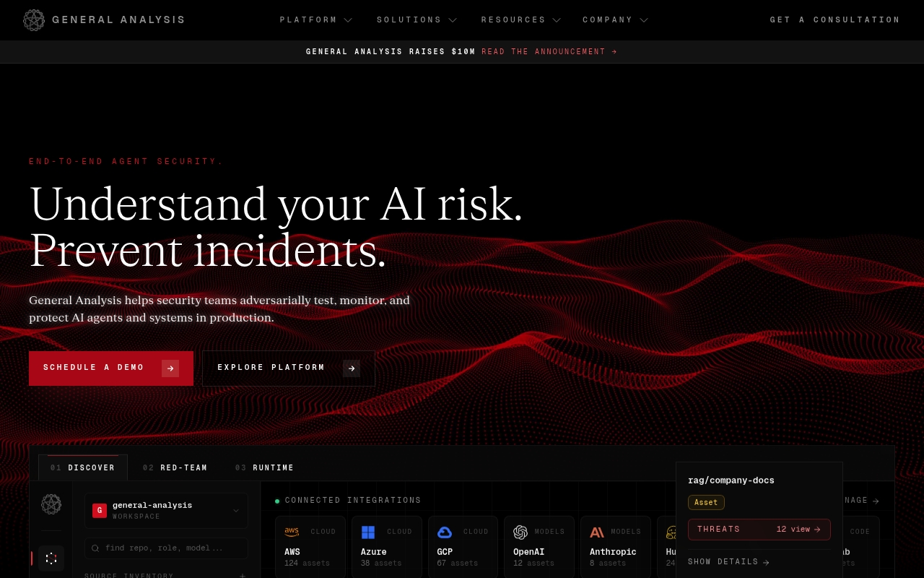Expand Show Details in asset popup
Viewport: 924px width, 578px height.
coord(728,562)
